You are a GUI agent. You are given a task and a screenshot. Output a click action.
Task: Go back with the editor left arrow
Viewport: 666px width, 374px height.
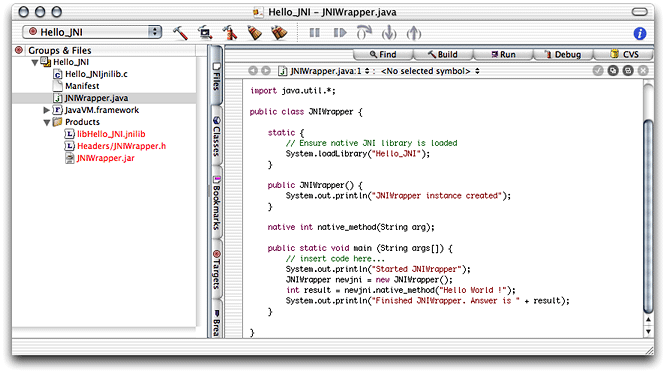click(253, 70)
